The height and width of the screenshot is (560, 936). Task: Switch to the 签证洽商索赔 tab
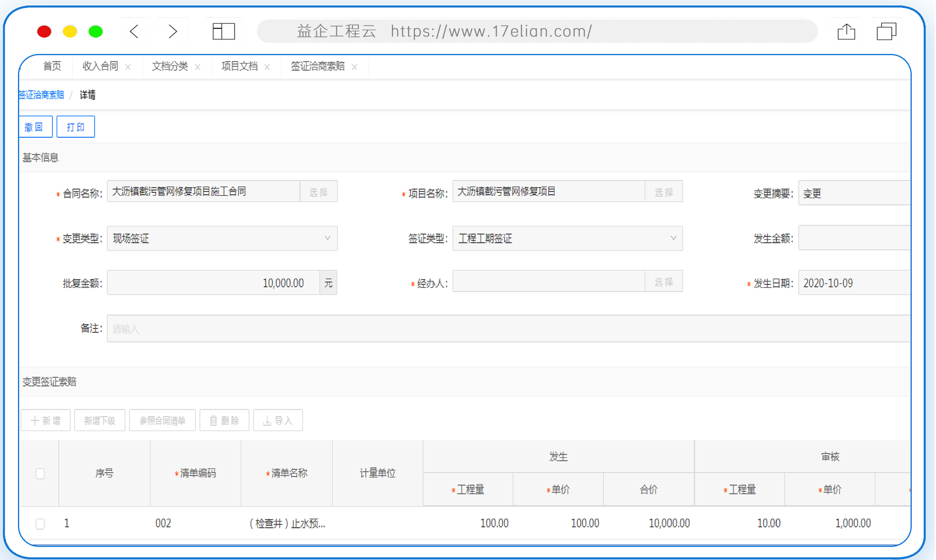point(318,66)
